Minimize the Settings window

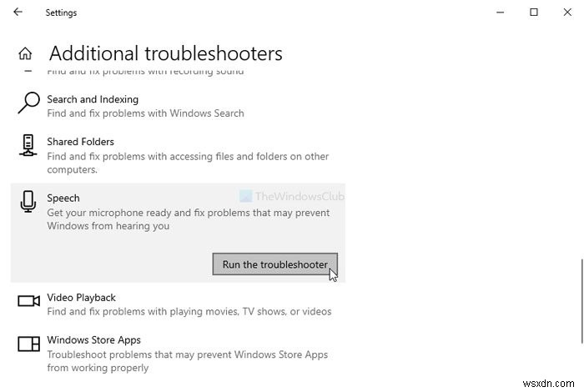[501, 13]
